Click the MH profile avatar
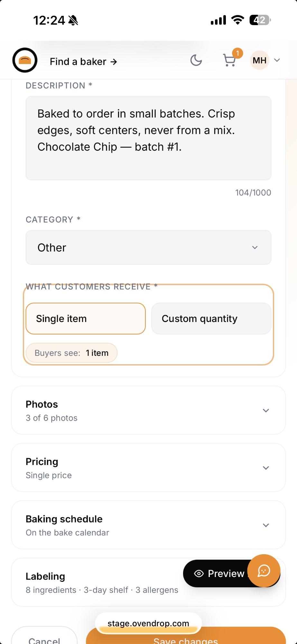 click(x=259, y=60)
